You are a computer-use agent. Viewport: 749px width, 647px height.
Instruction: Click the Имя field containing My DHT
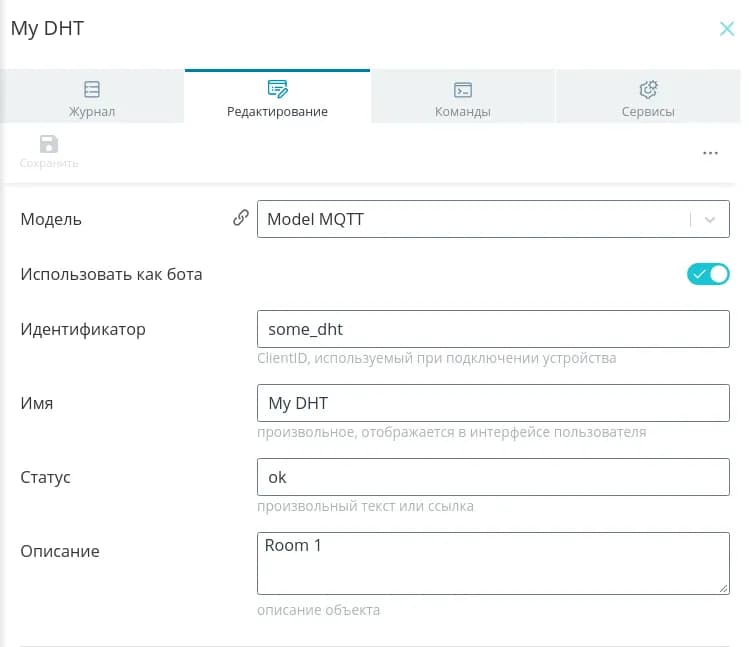click(x=493, y=403)
